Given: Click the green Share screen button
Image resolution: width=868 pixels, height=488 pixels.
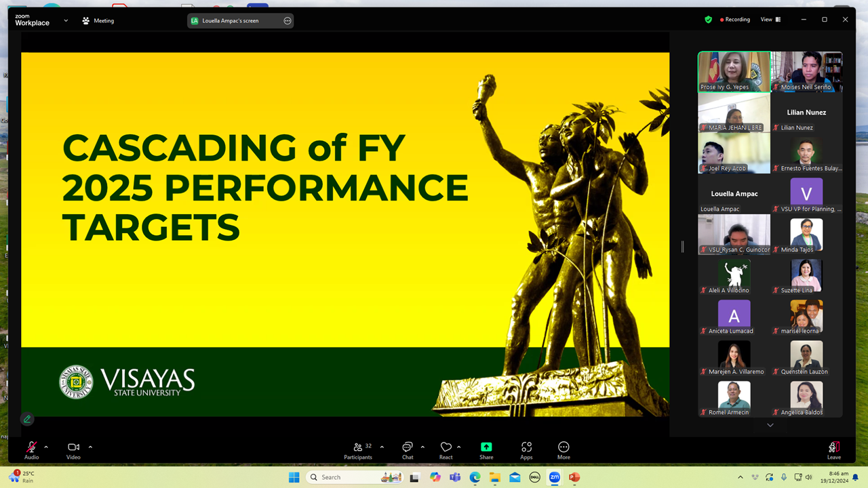Looking at the screenshot, I should pyautogui.click(x=486, y=449).
